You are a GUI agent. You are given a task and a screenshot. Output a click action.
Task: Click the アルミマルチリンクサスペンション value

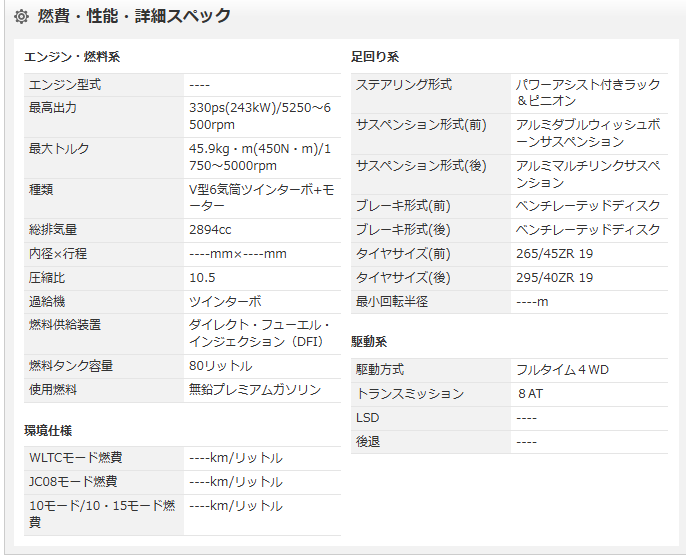[588, 174]
